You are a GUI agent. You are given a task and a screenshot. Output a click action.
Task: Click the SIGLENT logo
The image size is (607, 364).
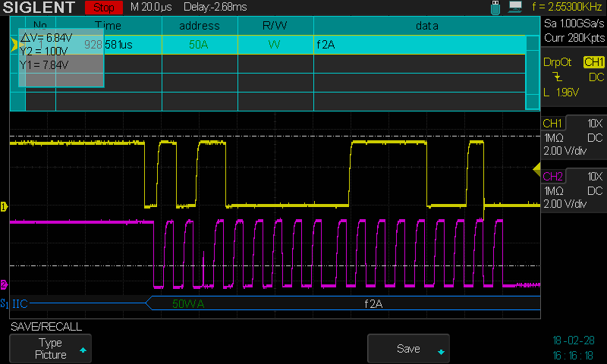coord(39,8)
